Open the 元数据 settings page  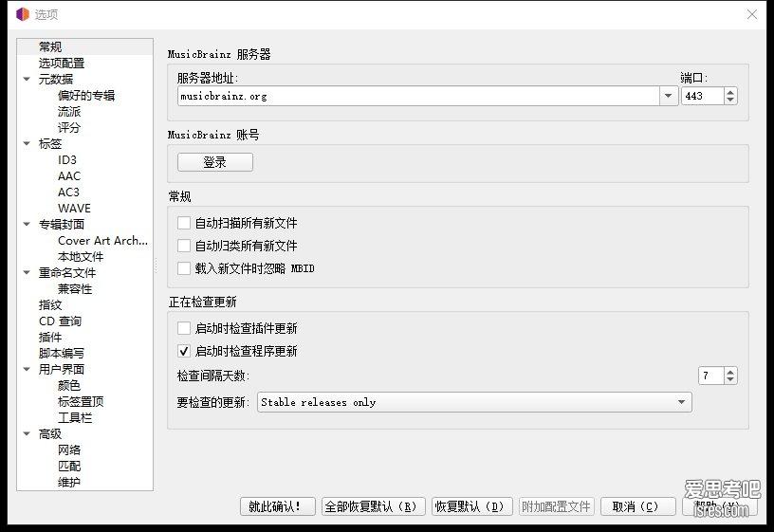coord(56,79)
